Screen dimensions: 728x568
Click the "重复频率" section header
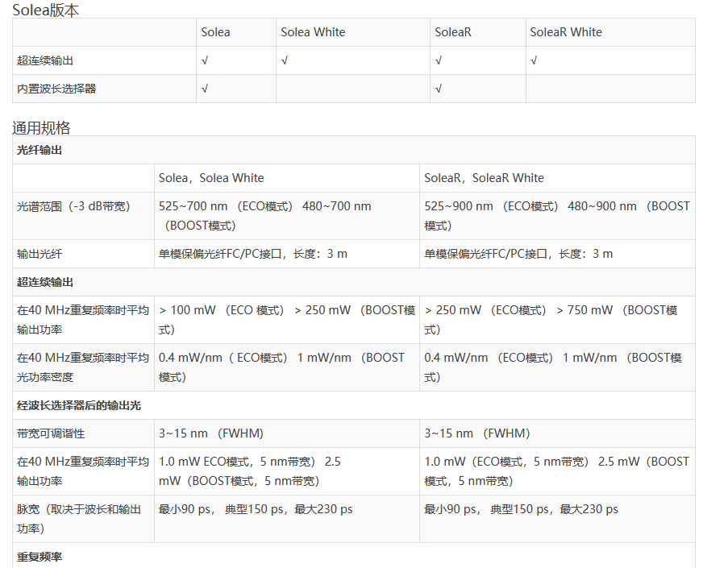pos(40,557)
